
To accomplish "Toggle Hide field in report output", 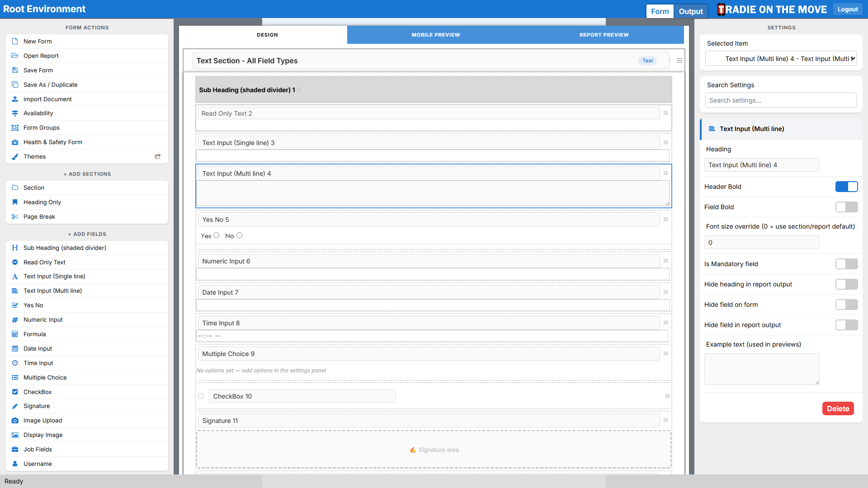I will click(846, 325).
